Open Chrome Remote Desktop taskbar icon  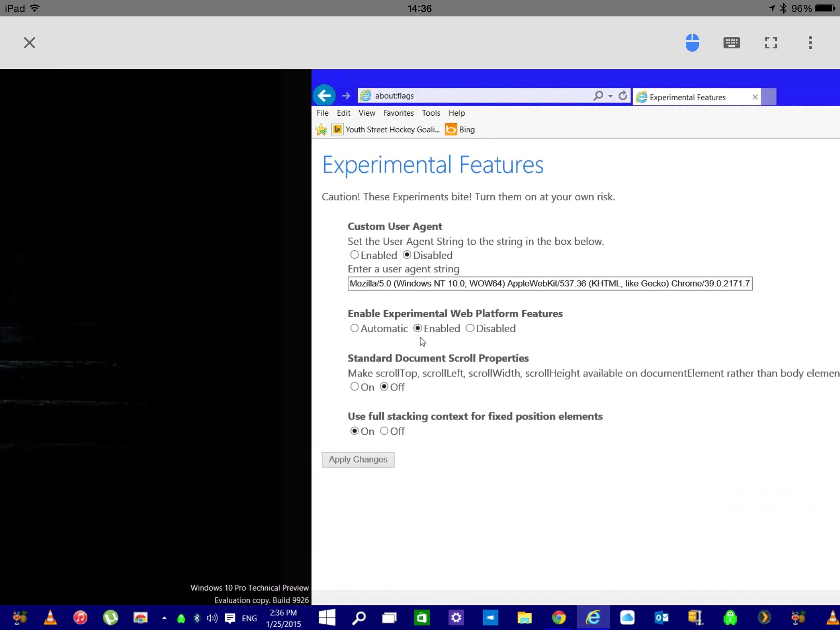pos(140,617)
